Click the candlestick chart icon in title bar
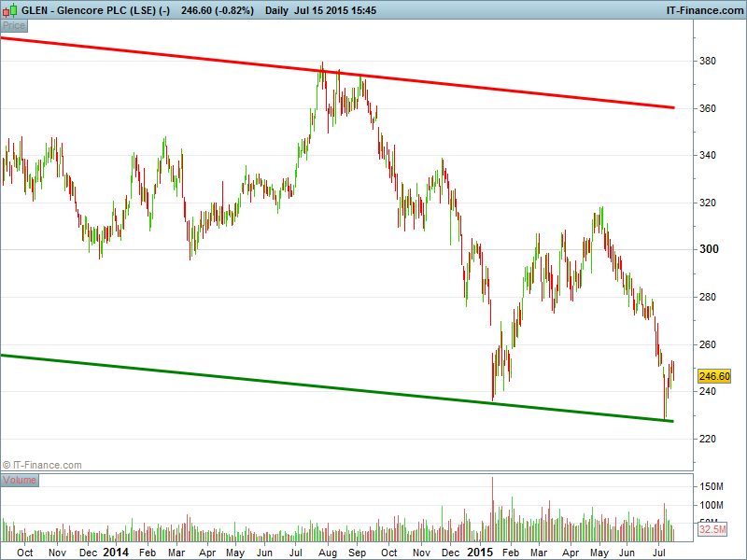The image size is (747, 560). pyautogui.click(x=10, y=10)
